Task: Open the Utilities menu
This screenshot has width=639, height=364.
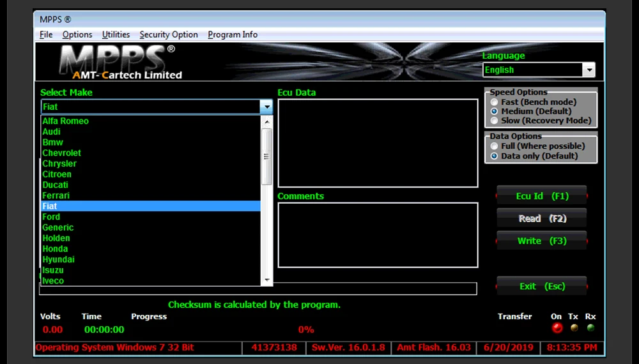Action: point(116,34)
